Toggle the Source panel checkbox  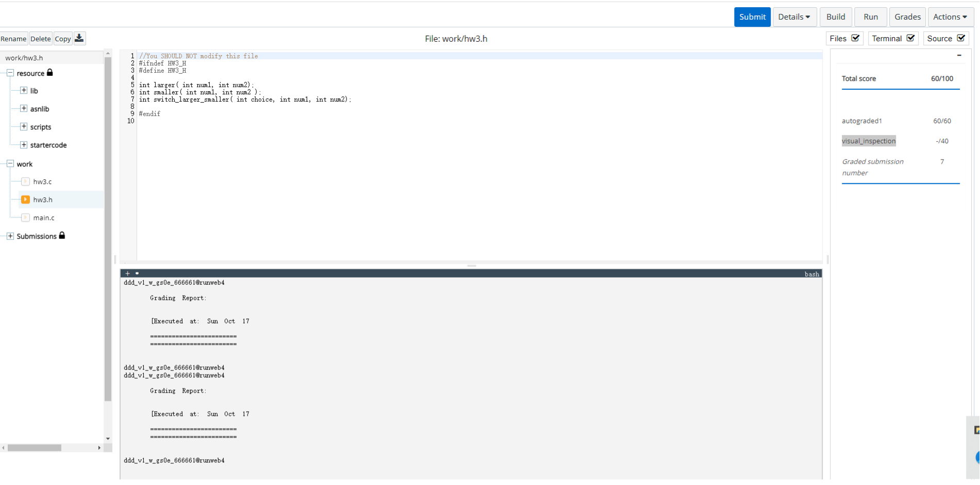961,38
